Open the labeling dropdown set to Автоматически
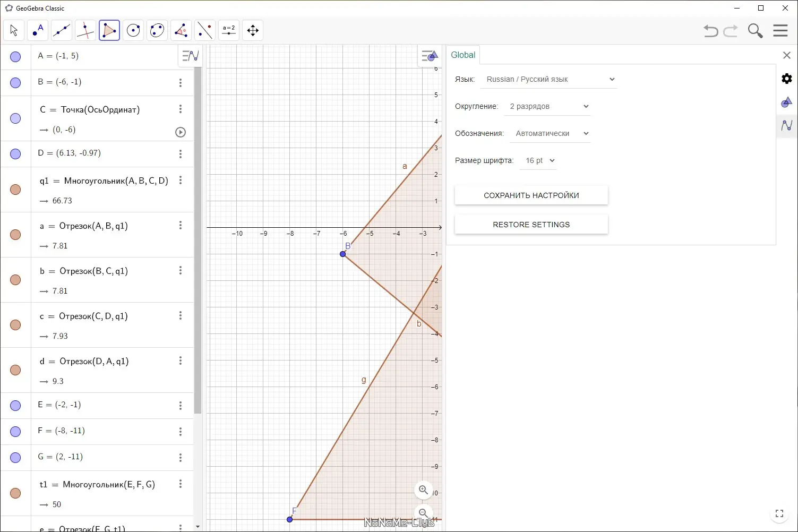798x532 pixels. [x=550, y=134]
